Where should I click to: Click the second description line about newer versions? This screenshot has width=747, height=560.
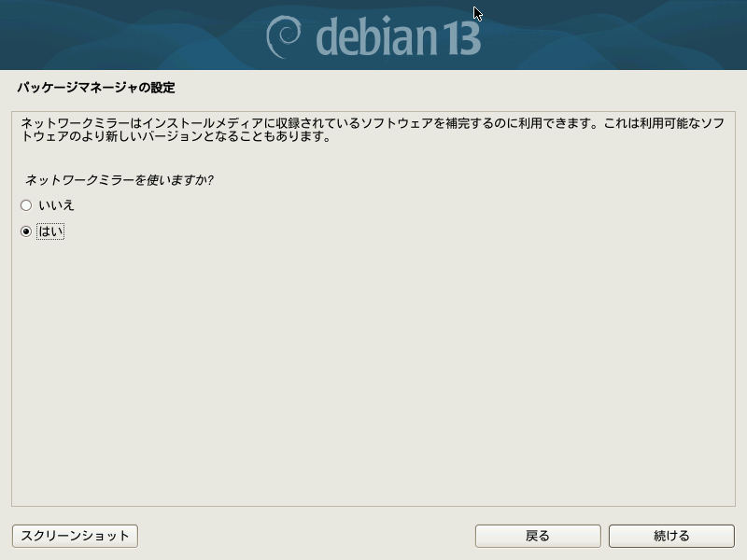coord(176,136)
